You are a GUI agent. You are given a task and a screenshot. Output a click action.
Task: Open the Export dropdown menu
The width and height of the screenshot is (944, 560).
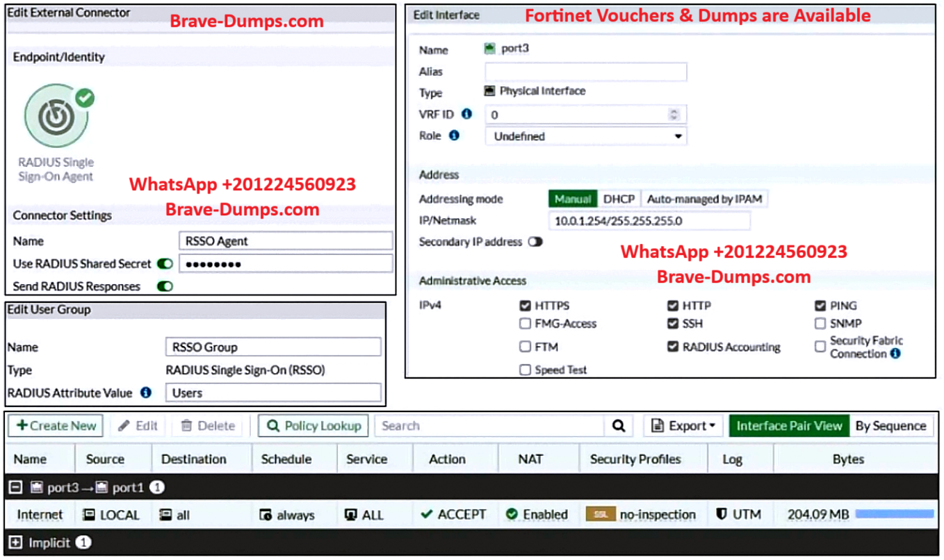tap(683, 426)
